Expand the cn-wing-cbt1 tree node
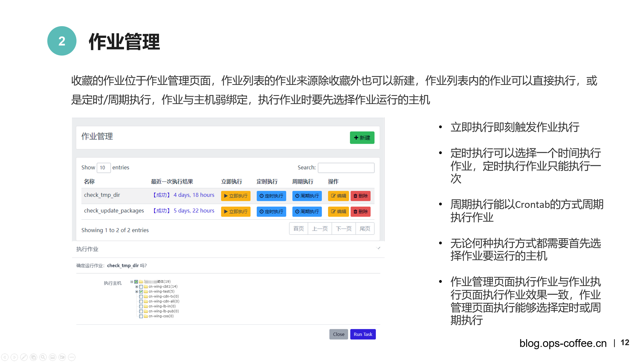 point(137,287)
